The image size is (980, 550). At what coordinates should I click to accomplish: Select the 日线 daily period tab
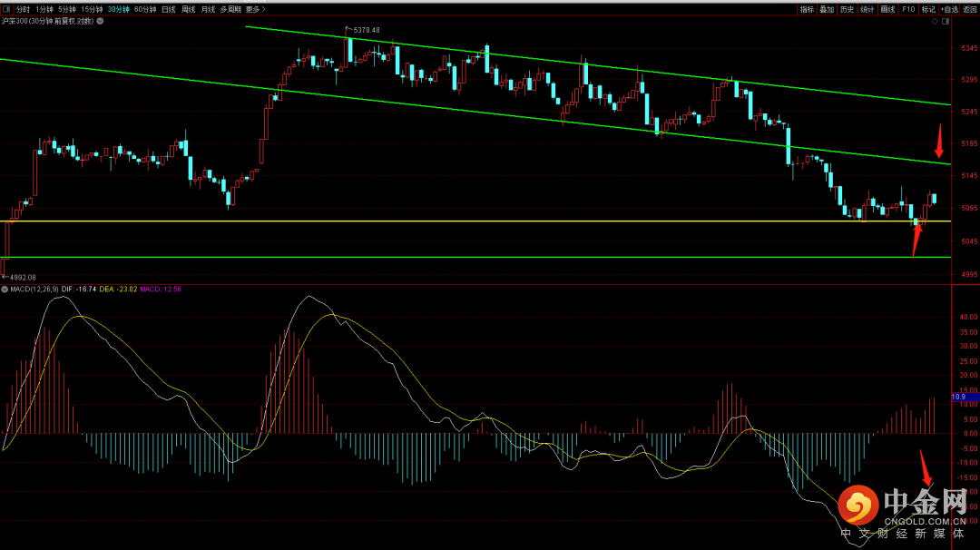[169, 9]
